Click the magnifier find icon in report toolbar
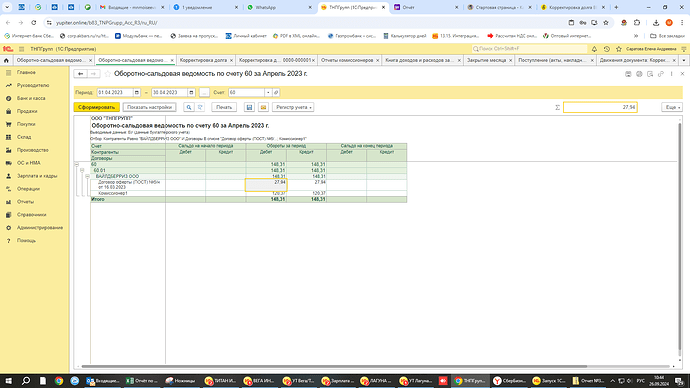 (189, 107)
